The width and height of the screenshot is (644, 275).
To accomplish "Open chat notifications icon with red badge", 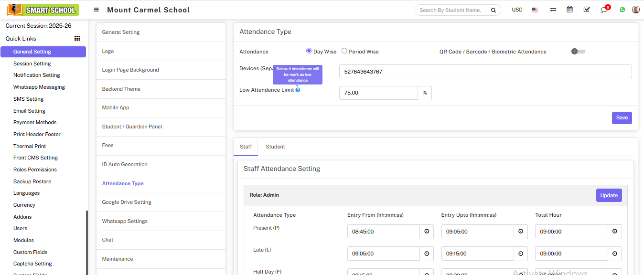I will coord(604,10).
